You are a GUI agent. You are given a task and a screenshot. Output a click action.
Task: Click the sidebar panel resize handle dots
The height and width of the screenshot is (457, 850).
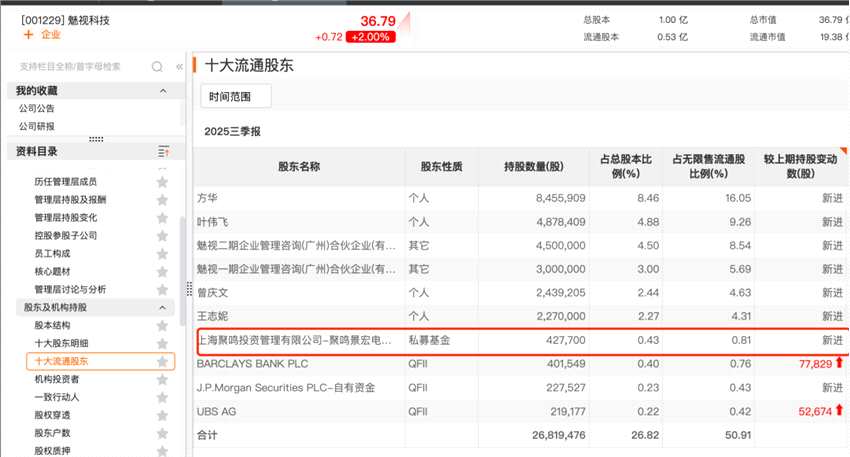click(x=96, y=139)
